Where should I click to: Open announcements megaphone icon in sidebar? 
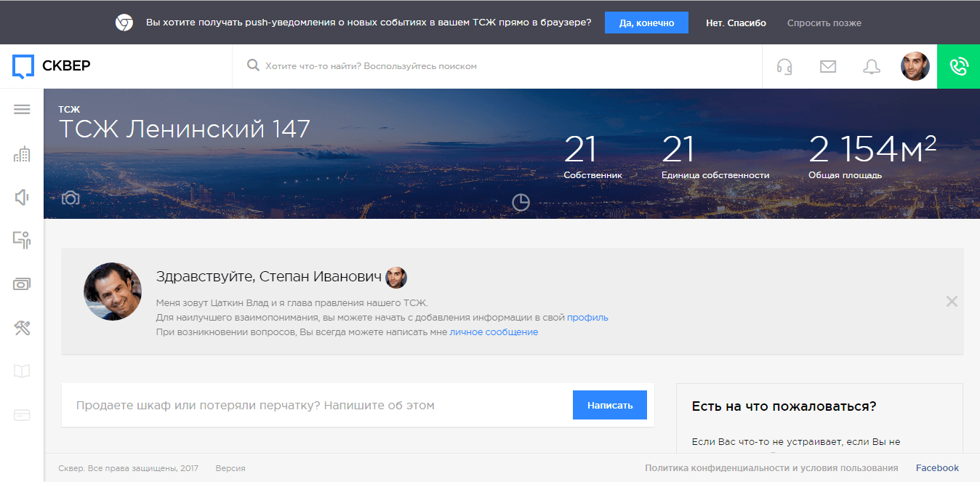(x=22, y=197)
